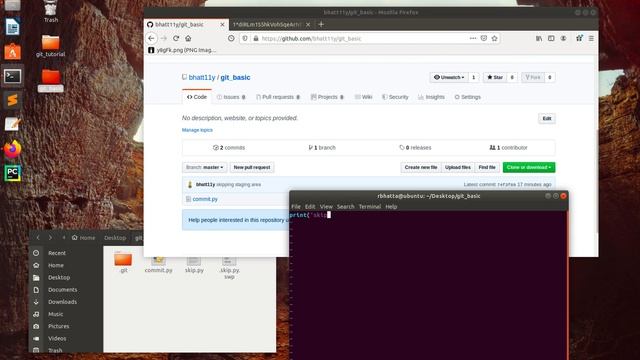
Task: Star the git_basic repository
Action: (x=495, y=77)
